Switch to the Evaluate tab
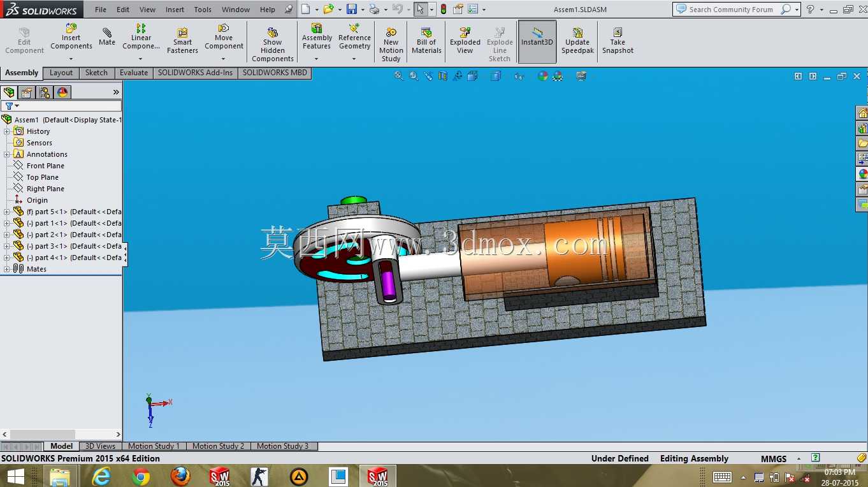Viewport: 868px width, 487px height. (x=134, y=73)
